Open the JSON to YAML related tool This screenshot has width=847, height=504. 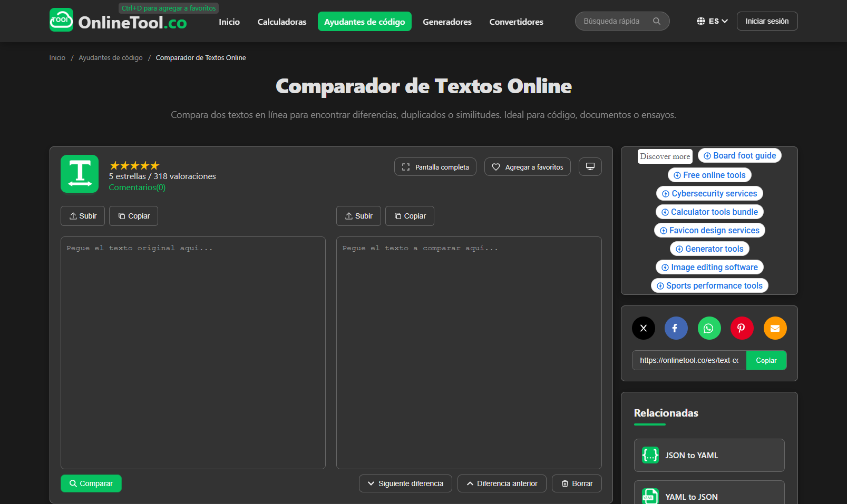[709, 455]
